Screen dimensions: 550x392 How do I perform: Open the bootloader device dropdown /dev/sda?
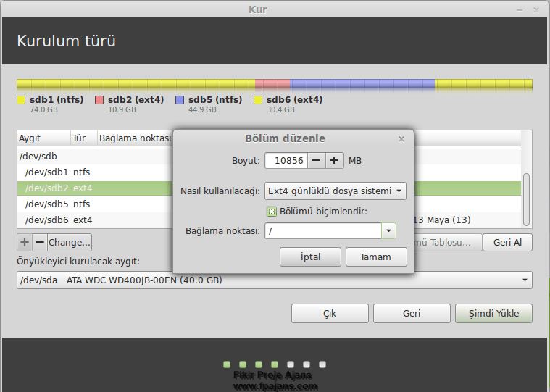[x=275, y=280]
